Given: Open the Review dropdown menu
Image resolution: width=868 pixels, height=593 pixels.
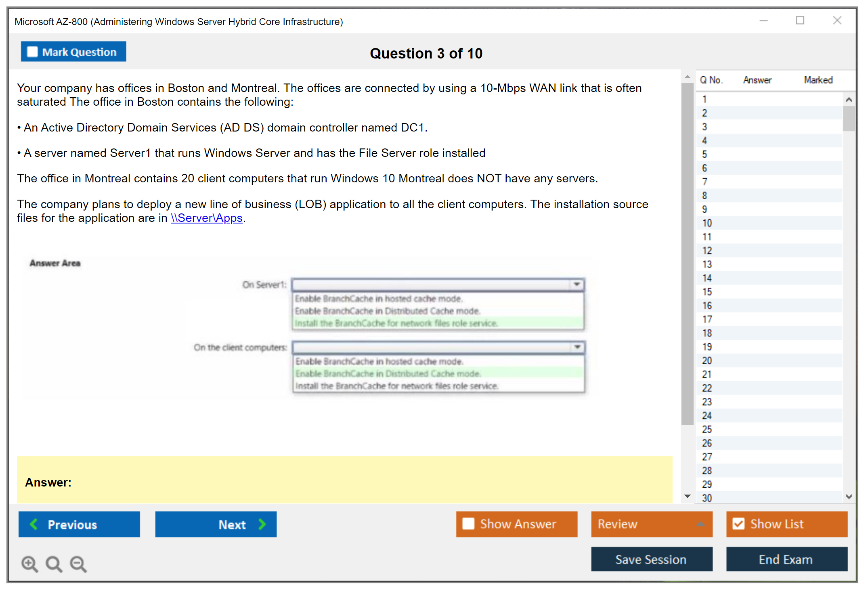Looking at the screenshot, I should coord(700,524).
